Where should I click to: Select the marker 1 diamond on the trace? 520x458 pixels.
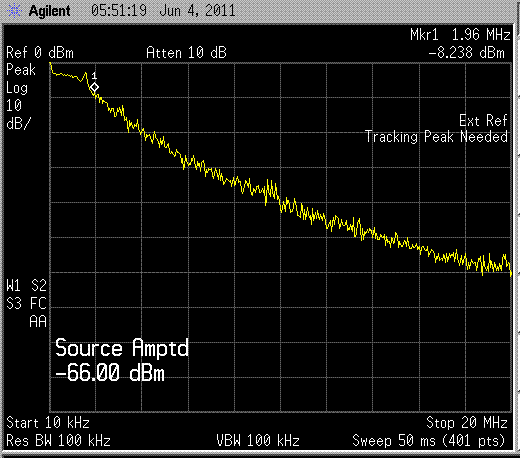pyautogui.click(x=94, y=87)
